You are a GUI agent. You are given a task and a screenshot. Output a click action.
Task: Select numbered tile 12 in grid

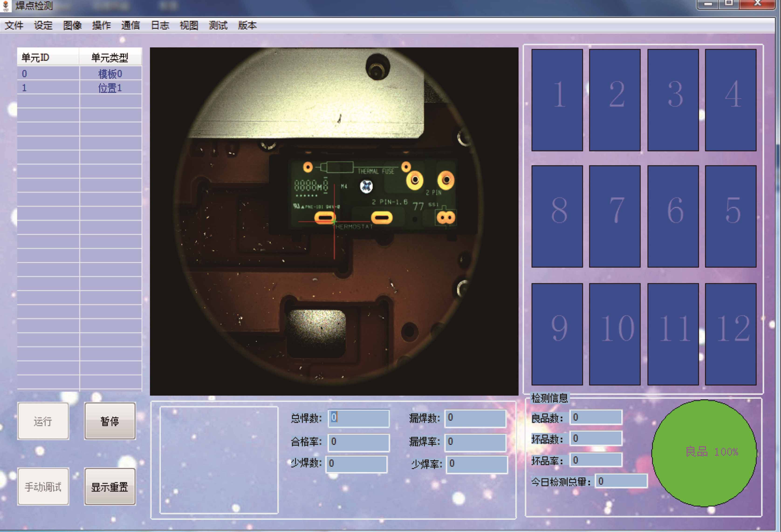tap(731, 334)
